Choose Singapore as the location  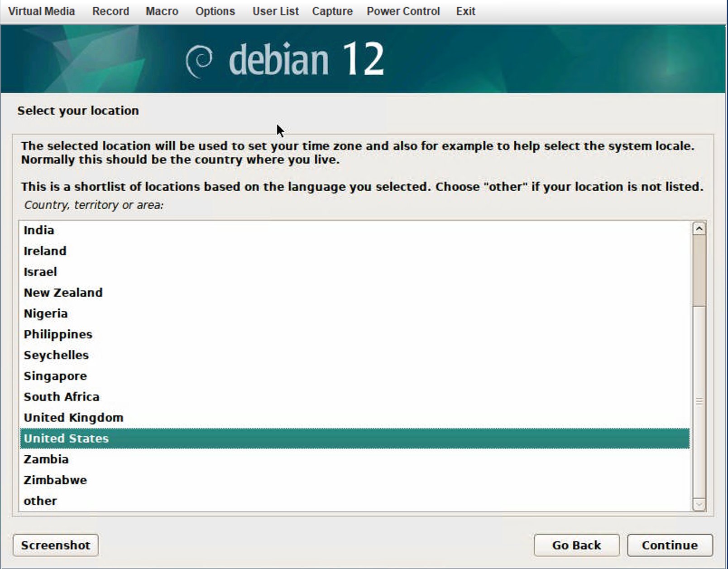(x=55, y=376)
